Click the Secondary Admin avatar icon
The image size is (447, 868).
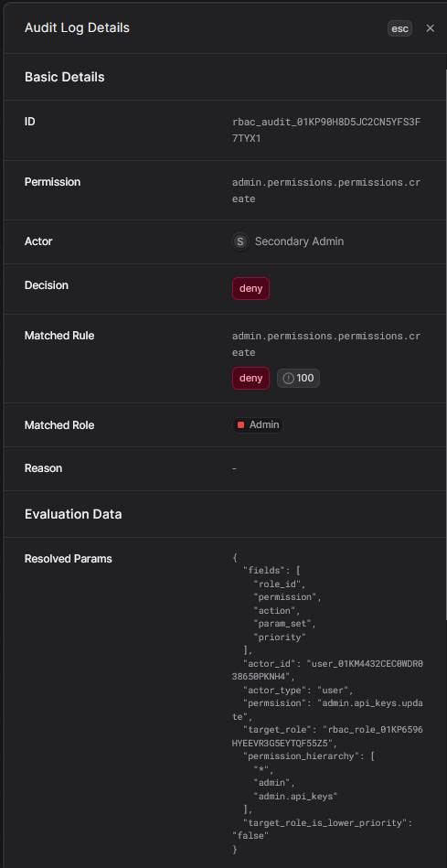(x=240, y=241)
